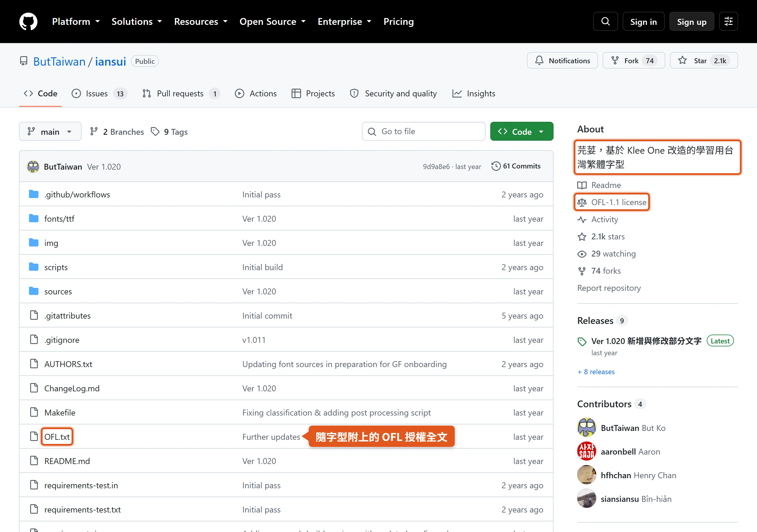757x532 pixels.
Task: Open Security and quality tab
Action: click(x=393, y=94)
